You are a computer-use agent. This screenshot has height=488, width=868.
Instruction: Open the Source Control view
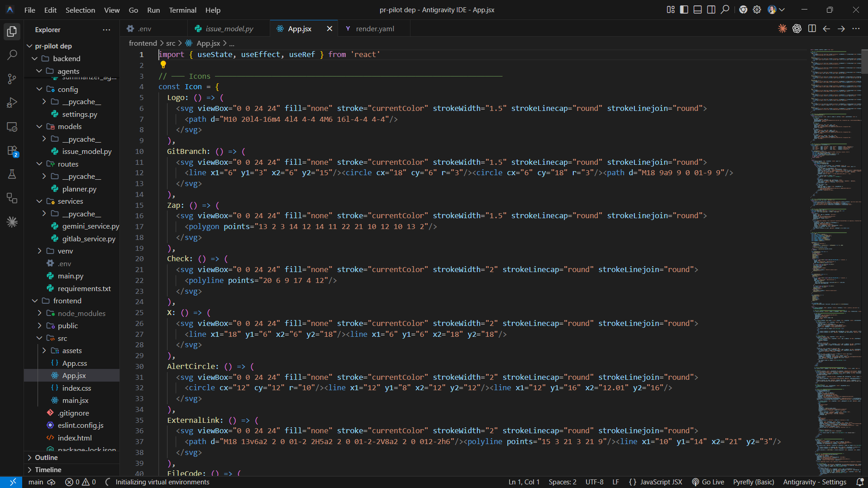click(x=12, y=79)
